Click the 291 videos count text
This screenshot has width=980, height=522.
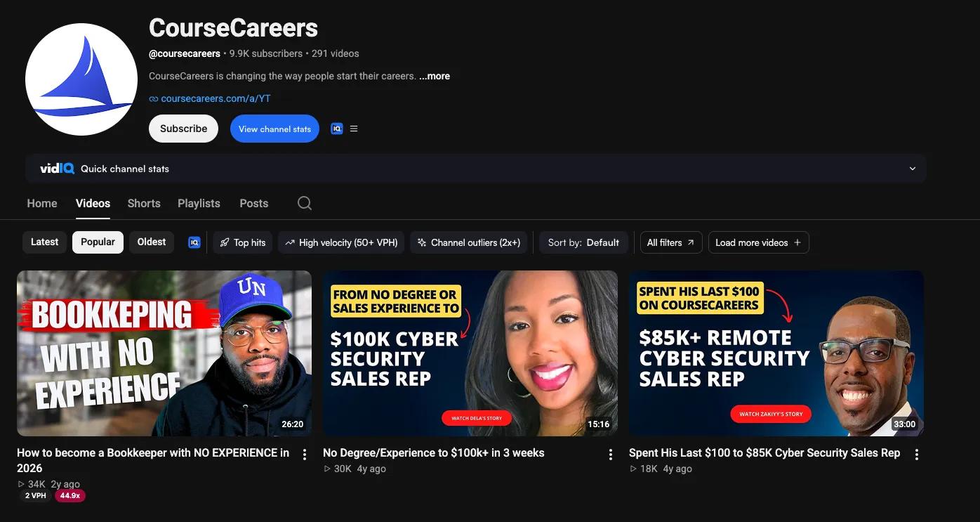click(336, 53)
